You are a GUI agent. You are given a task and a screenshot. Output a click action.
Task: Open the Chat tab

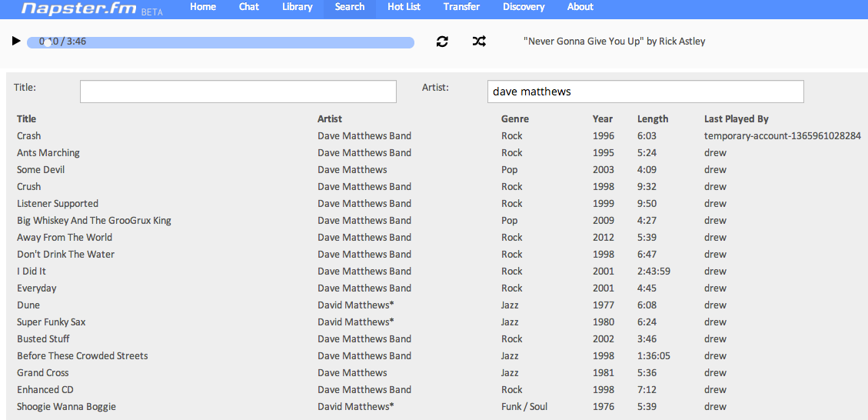point(249,7)
